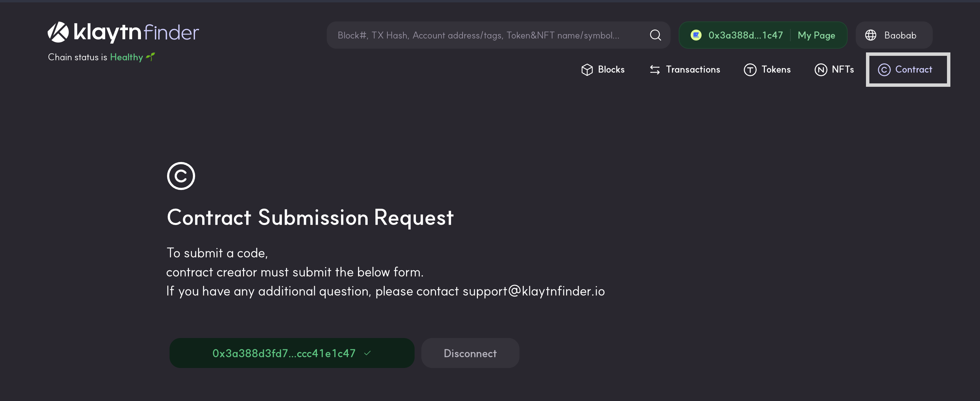Click the NFTs circled N icon
This screenshot has height=401, width=980.
click(x=821, y=70)
